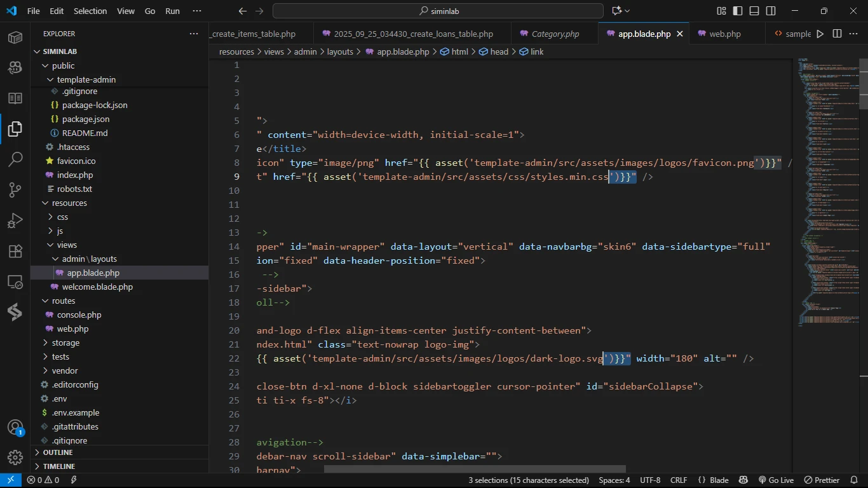This screenshot has height=488, width=868.
Task: Toggle the primary side bar visibility
Action: click(738, 11)
